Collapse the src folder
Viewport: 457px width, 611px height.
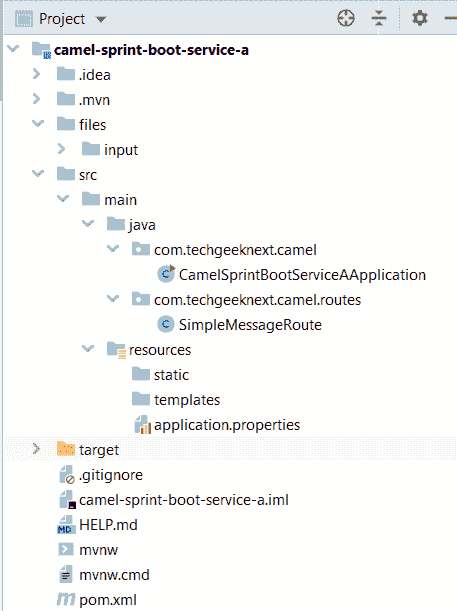(37, 173)
